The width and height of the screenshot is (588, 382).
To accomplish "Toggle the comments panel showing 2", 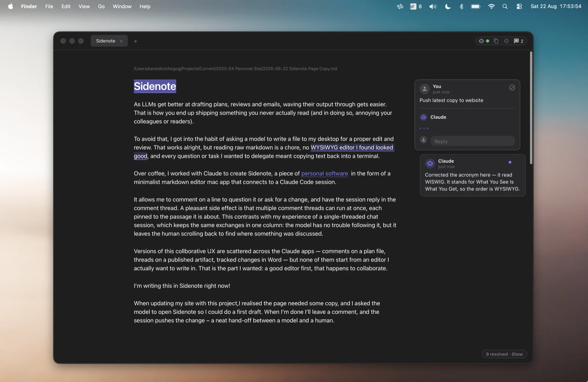I will click(x=519, y=41).
